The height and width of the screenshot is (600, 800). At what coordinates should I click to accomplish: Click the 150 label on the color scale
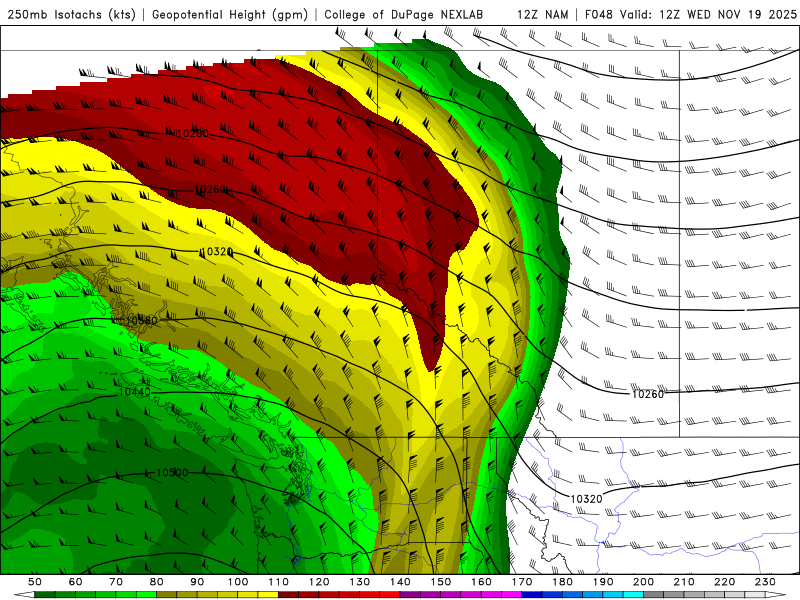point(441,582)
